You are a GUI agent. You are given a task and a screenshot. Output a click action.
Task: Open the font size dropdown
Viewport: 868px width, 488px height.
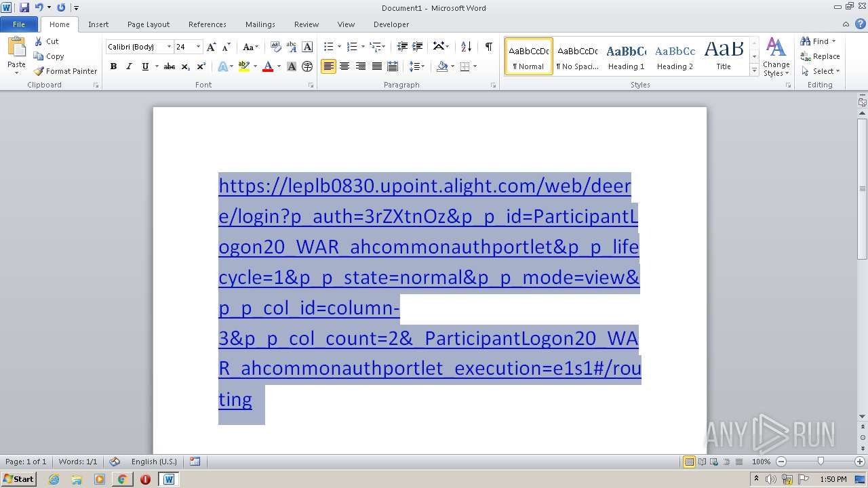coord(198,47)
